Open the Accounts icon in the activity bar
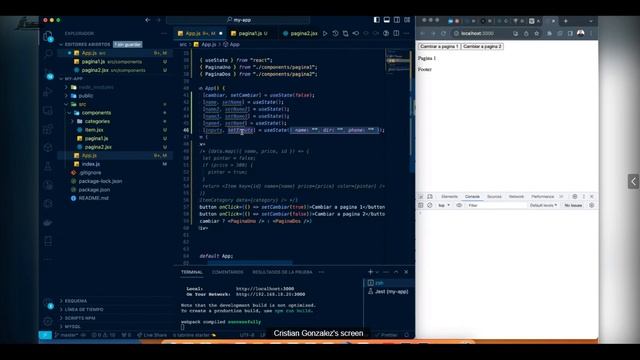The image size is (640, 360). (x=48, y=304)
